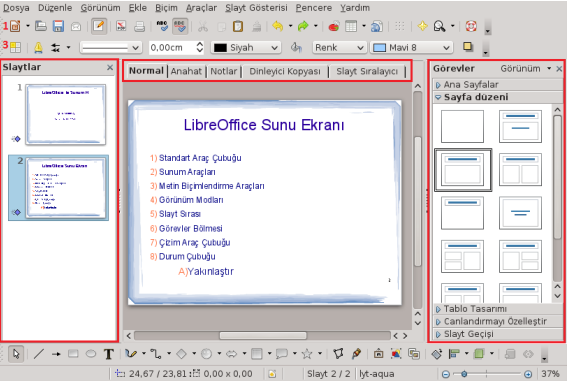
Task: Open the Undo history dropdown arrow
Action: (x=290, y=26)
